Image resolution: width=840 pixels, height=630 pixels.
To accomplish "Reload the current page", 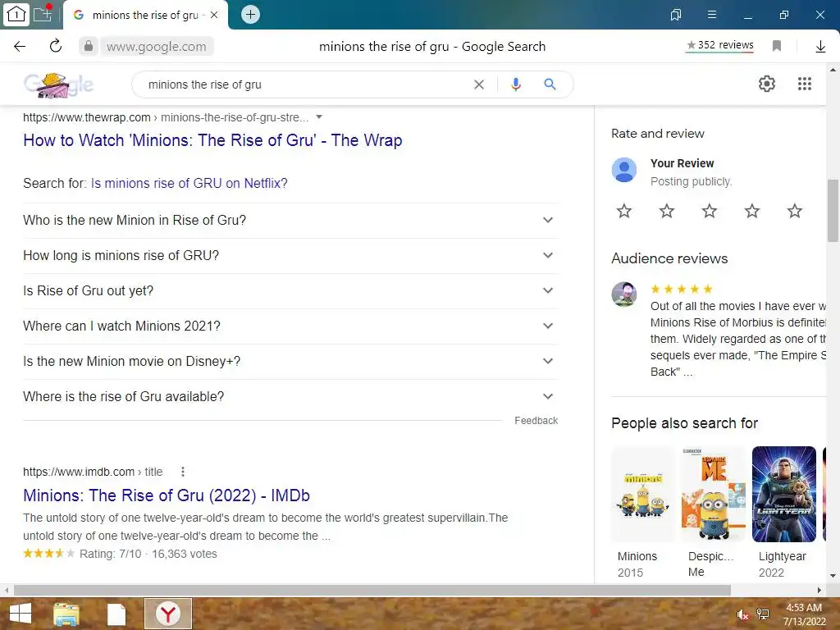I will tap(56, 46).
